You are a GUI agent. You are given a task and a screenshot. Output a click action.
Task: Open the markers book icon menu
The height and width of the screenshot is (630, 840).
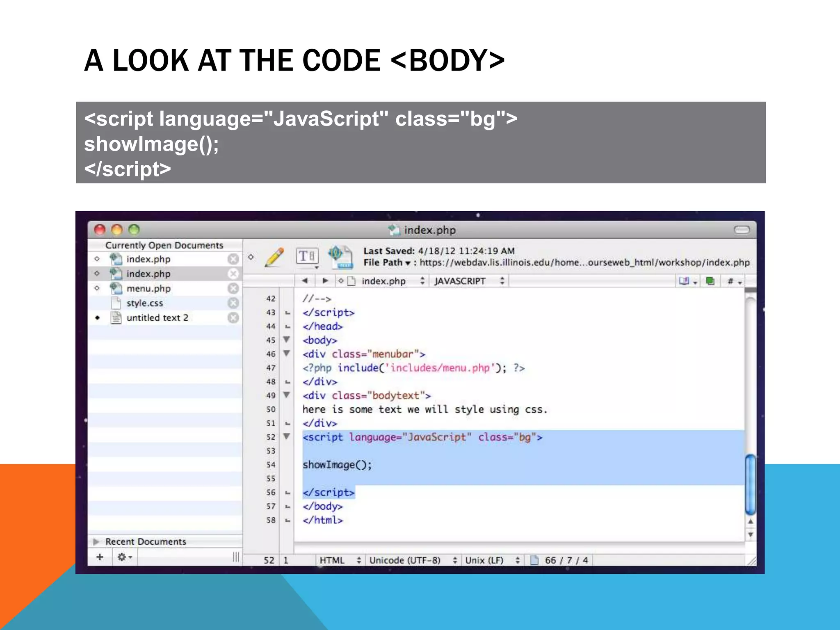point(688,281)
